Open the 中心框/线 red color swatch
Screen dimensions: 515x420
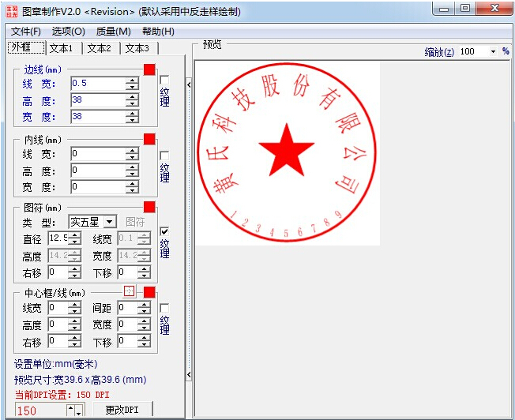click(149, 291)
